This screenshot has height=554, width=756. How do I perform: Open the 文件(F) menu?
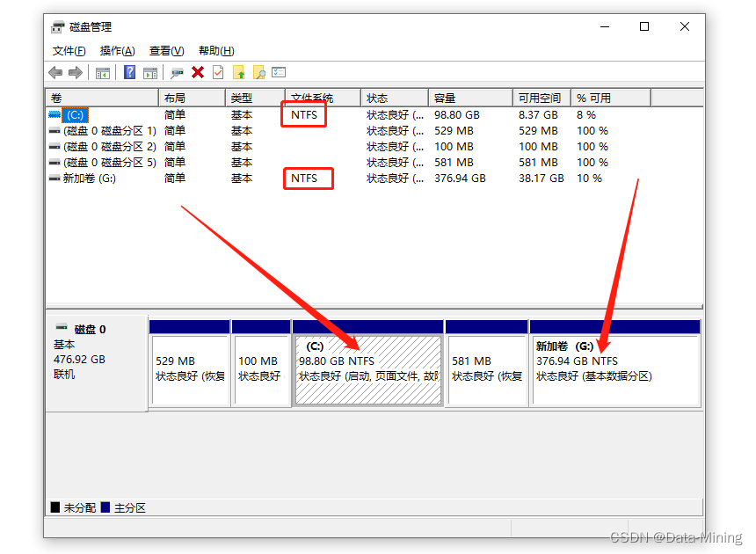69,51
